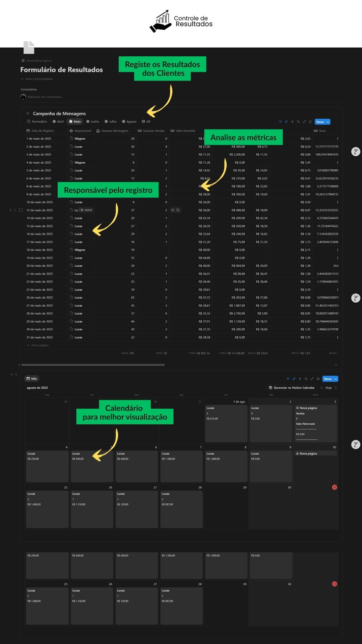362x644 pixels.
Task: Switch to the Junho tab
Action: (x=93, y=122)
